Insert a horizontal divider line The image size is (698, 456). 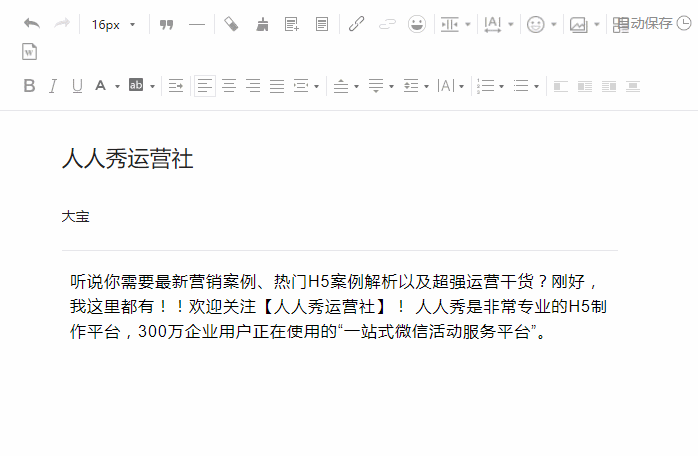197,24
